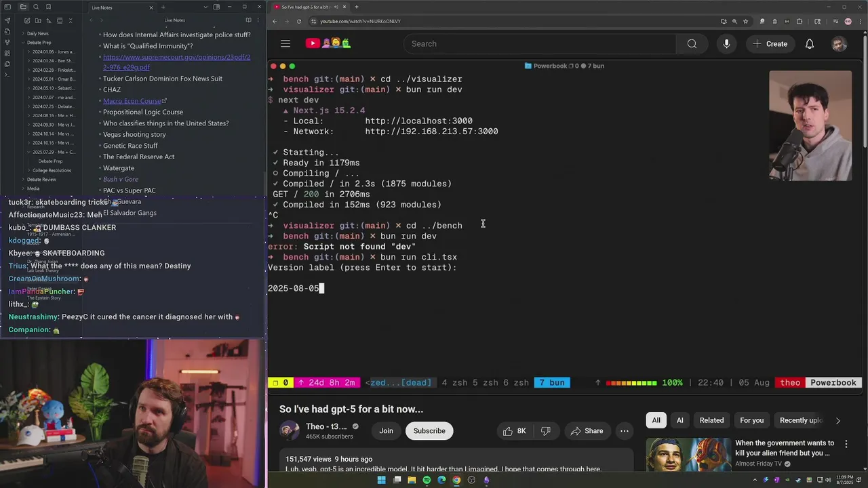Open Spotify from taskbar
The width and height of the screenshot is (868, 488).
point(427,480)
